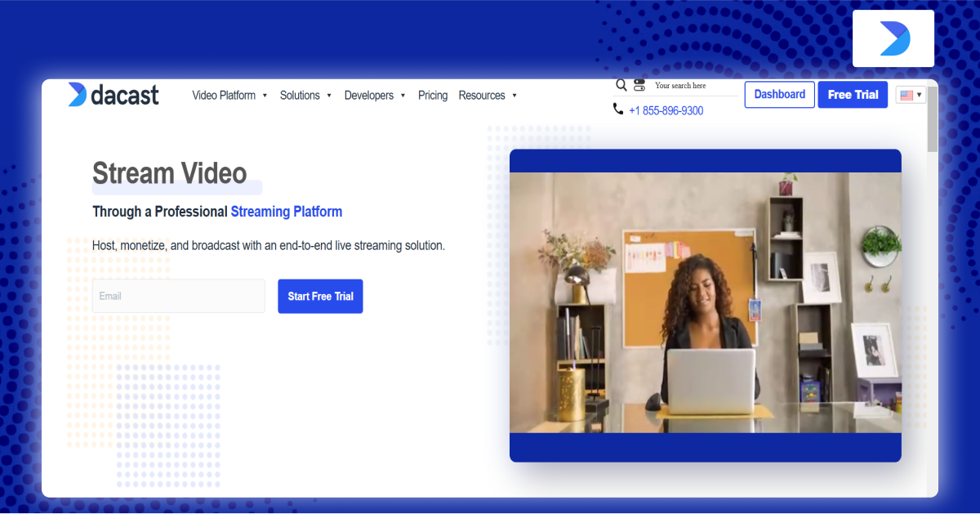
Task: Click the search magnifier icon
Action: pos(621,85)
